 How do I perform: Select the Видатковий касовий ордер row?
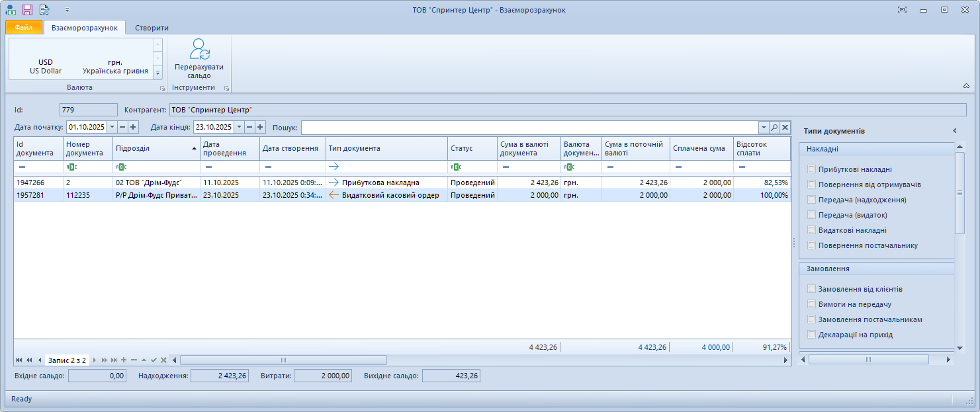click(x=390, y=195)
